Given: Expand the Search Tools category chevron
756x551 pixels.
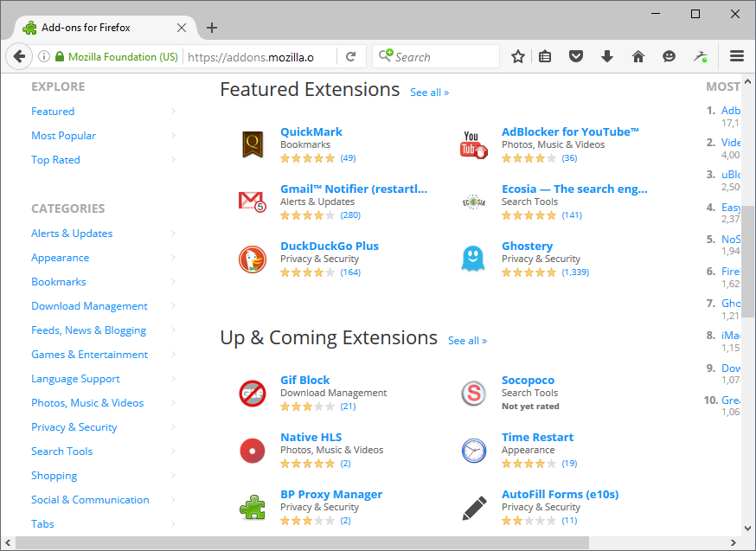Looking at the screenshot, I should [173, 452].
